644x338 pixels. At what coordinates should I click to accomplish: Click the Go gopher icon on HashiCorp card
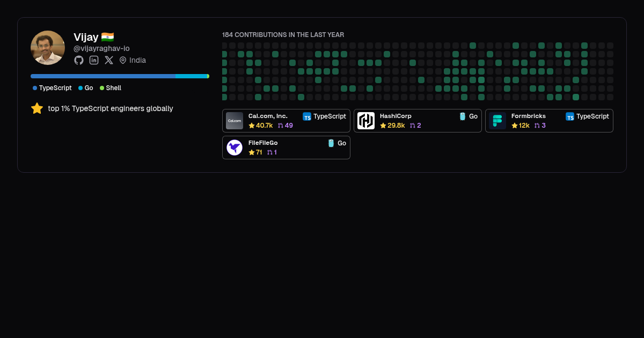click(463, 116)
